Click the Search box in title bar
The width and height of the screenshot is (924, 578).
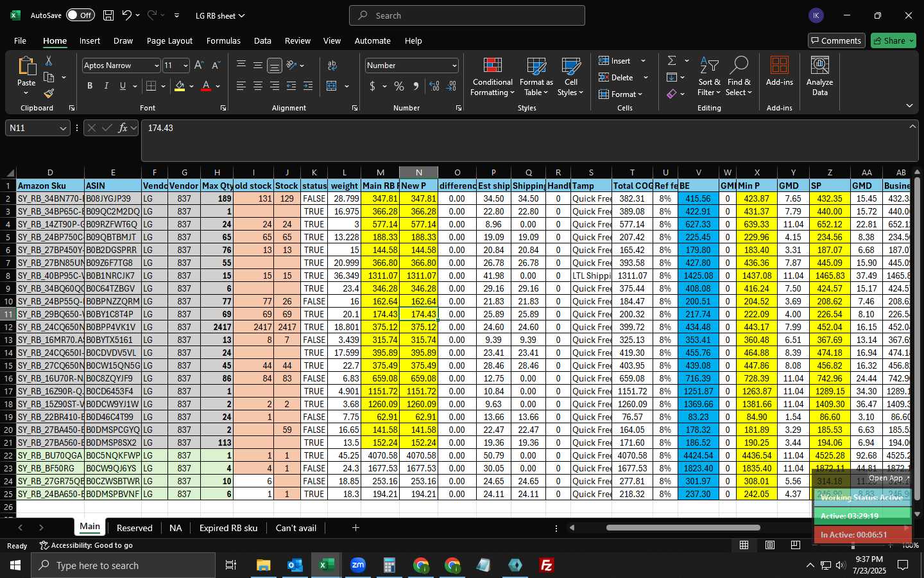click(x=467, y=15)
